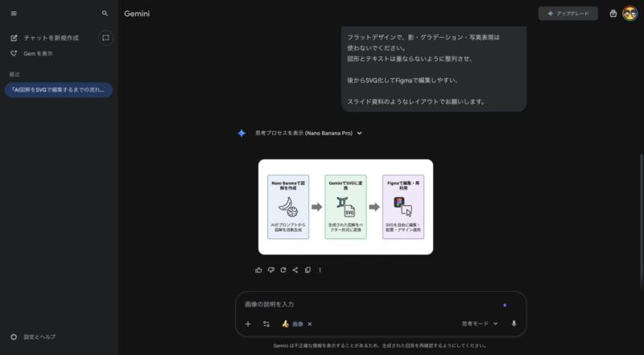Click the microphone voice input icon
Screen dimensions: 644x355
(x=514, y=324)
